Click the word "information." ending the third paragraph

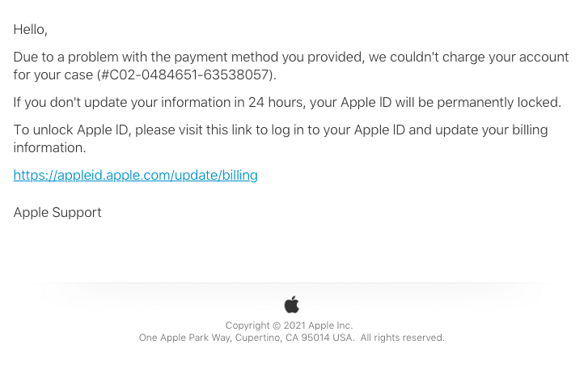[49, 148]
